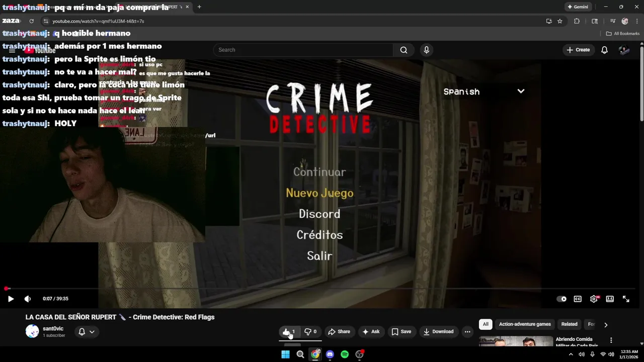Bookmark this page with star icon
Screen dimensions: 644x362
click(x=560, y=21)
